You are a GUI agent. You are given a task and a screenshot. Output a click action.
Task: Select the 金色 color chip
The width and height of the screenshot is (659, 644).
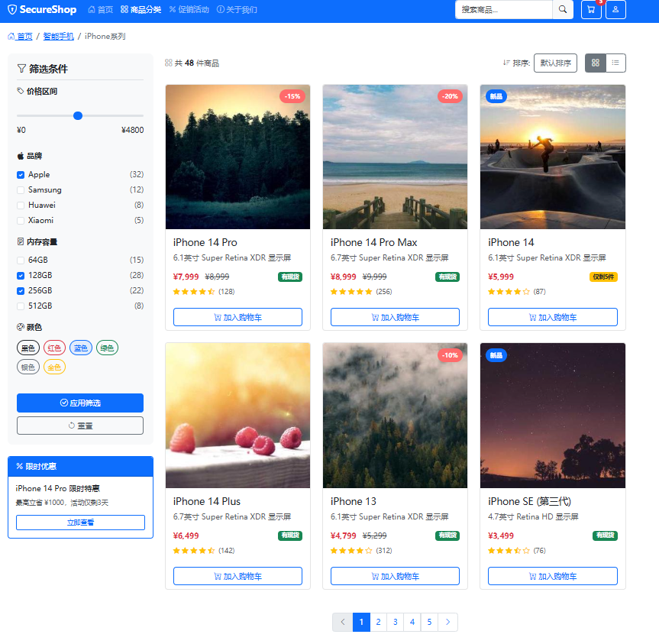pos(54,367)
